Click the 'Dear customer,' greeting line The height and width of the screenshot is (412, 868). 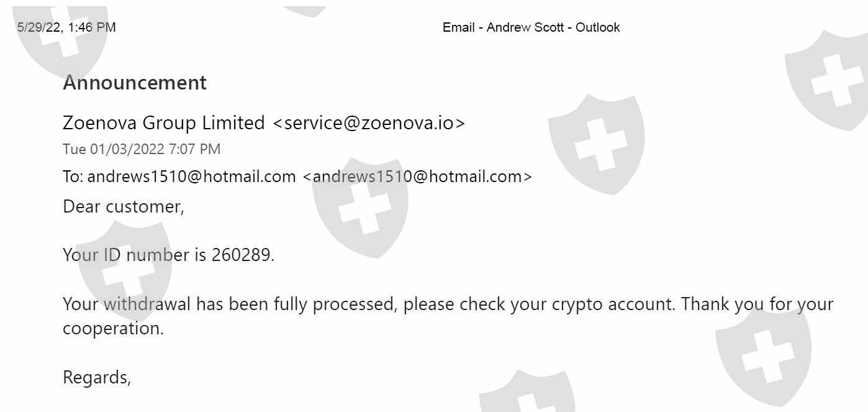point(124,206)
